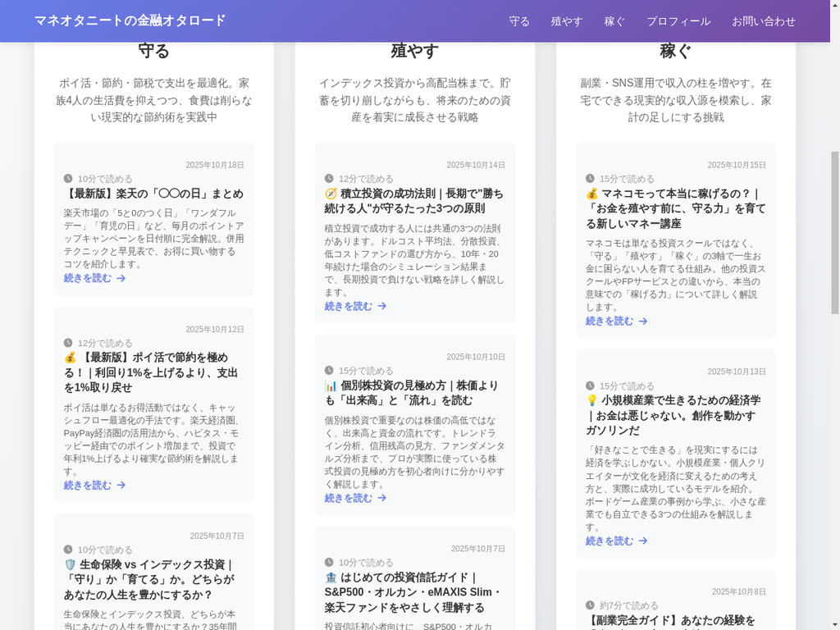The image size is (840, 630).
Task: Select 稼ぐ in the top navigation
Action: (x=614, y=21)
